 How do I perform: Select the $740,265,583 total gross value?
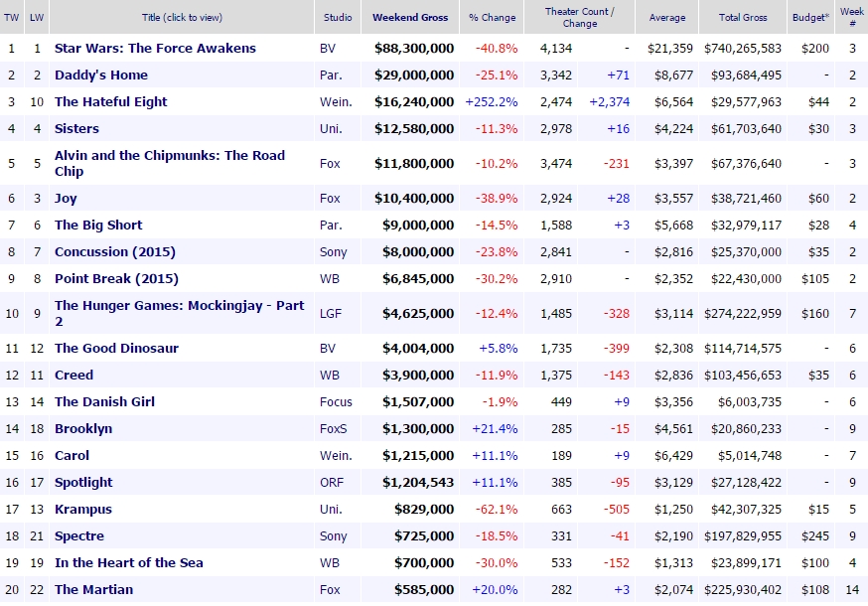(743, 49)
